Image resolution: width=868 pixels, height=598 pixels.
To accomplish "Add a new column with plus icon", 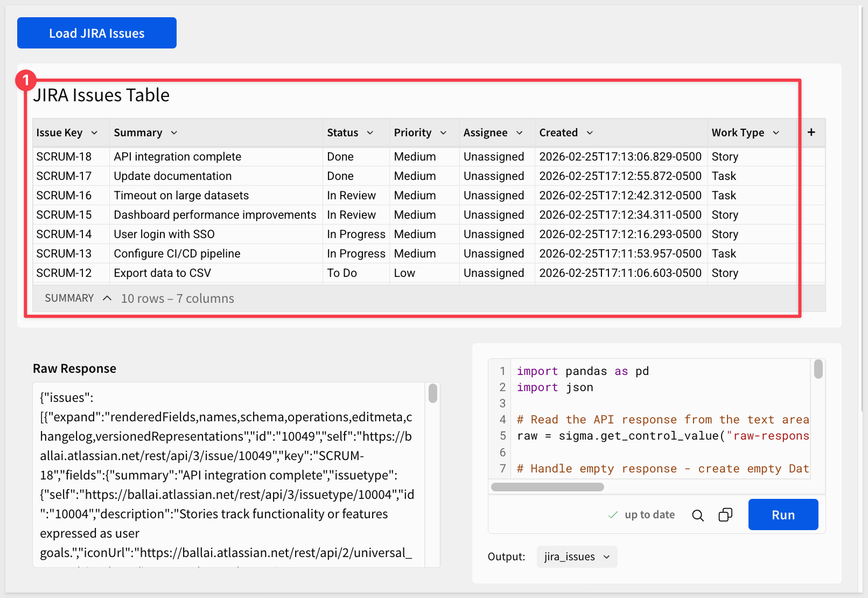I will 811,133.
